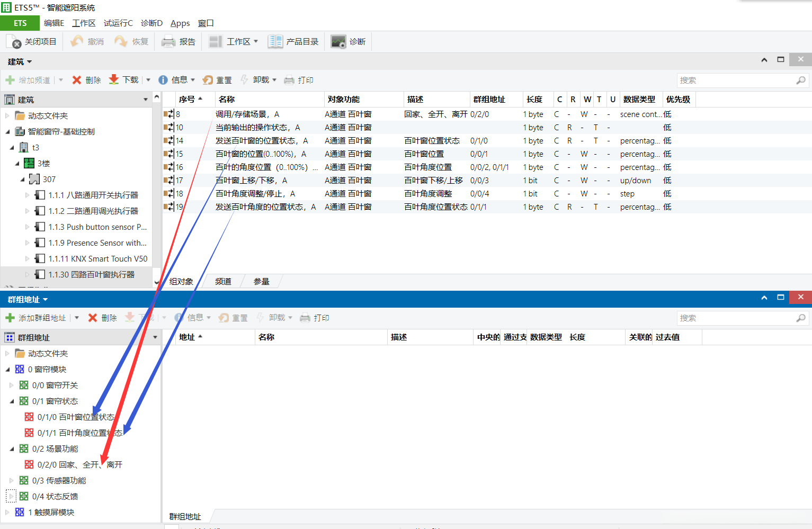
Task: Select the 组对象 tab
Action: [181, 281]
